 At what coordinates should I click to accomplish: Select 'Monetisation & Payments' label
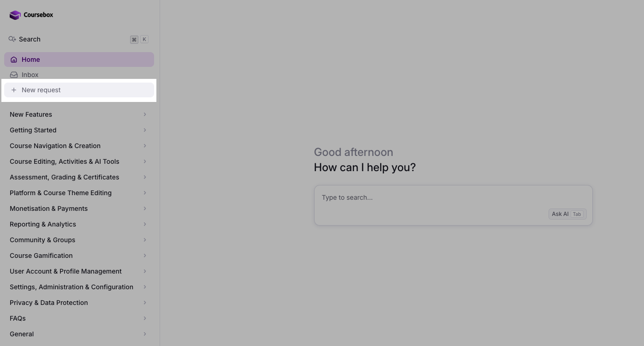coord(48,209)
